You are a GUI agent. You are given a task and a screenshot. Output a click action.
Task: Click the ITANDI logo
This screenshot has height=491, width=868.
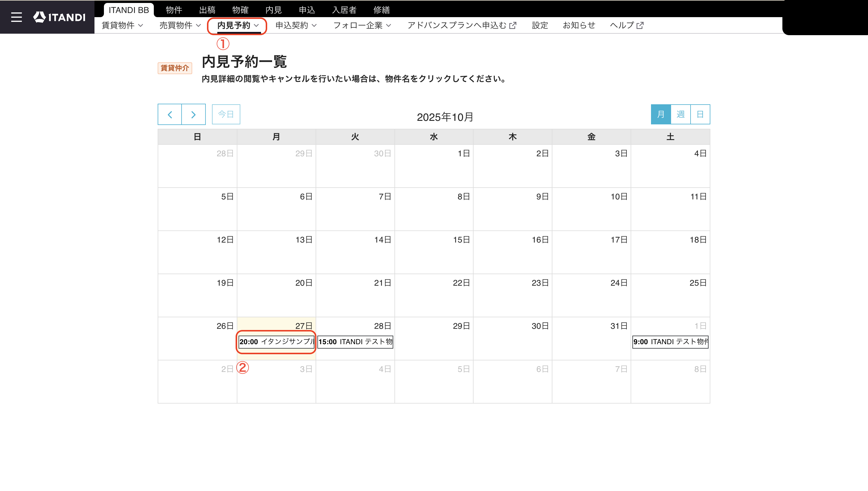[59, 17]
